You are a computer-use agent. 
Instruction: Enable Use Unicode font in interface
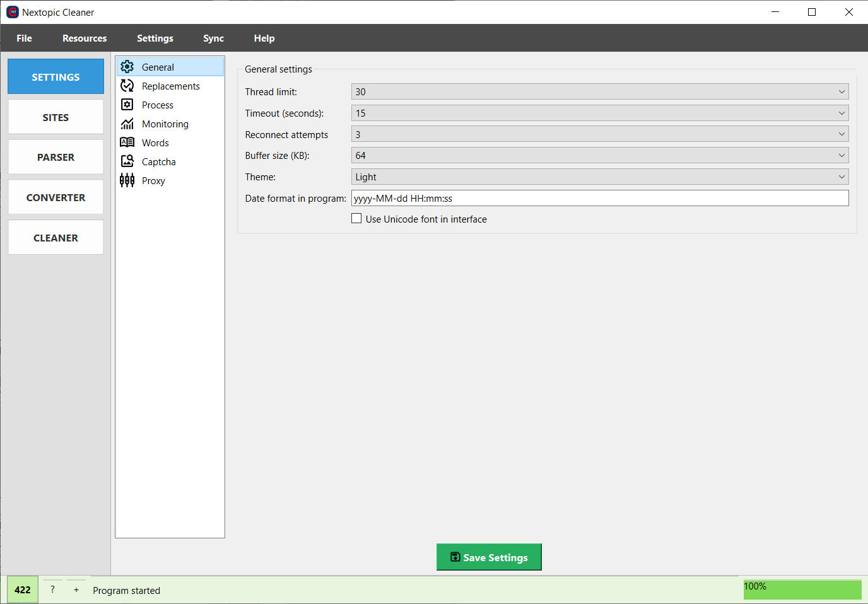point(357,219)
